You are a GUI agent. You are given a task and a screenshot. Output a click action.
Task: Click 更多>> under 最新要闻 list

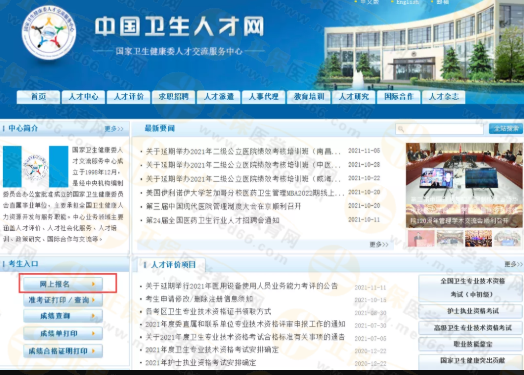[x=379, y=244]
